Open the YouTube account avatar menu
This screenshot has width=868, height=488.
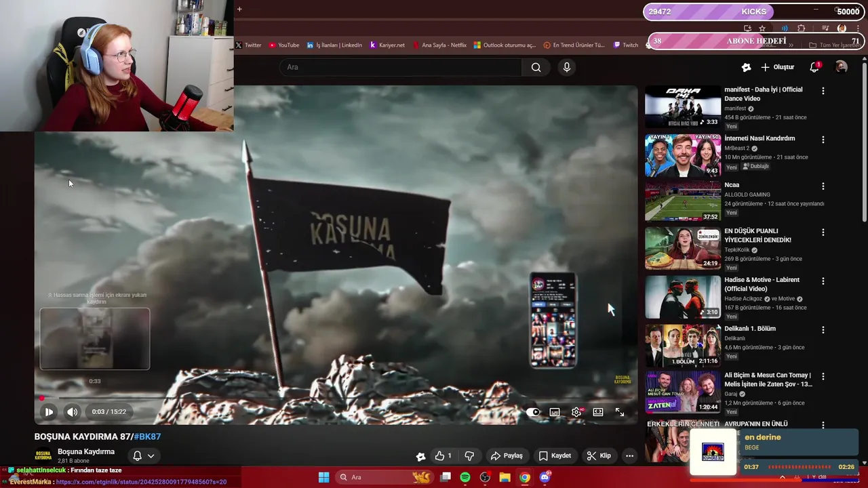pos(841,67)
